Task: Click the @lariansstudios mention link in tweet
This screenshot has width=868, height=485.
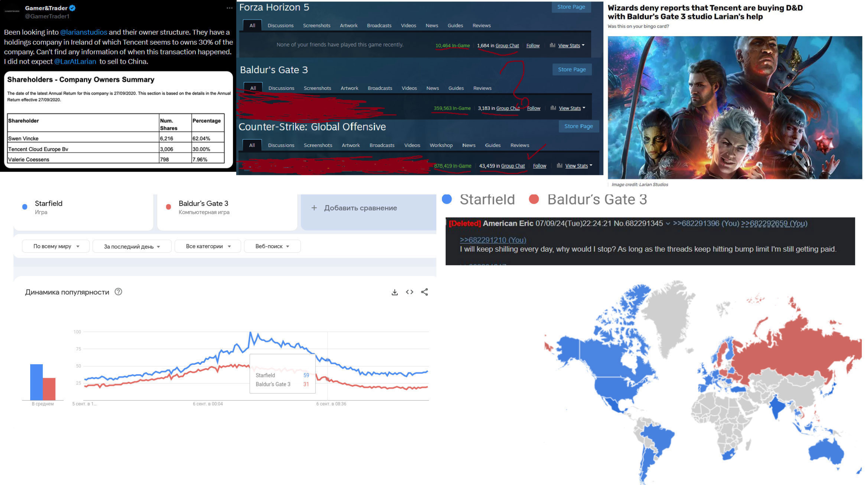Action: click(84, 32)
